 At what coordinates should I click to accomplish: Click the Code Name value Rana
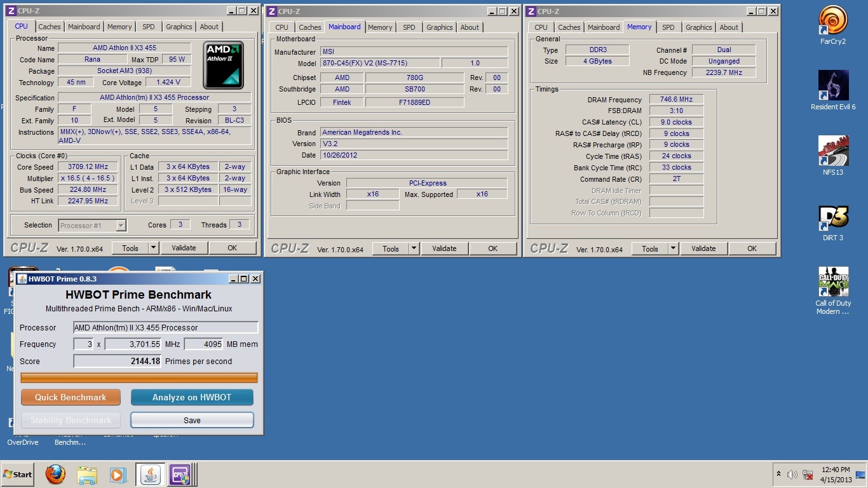[92, 59]
